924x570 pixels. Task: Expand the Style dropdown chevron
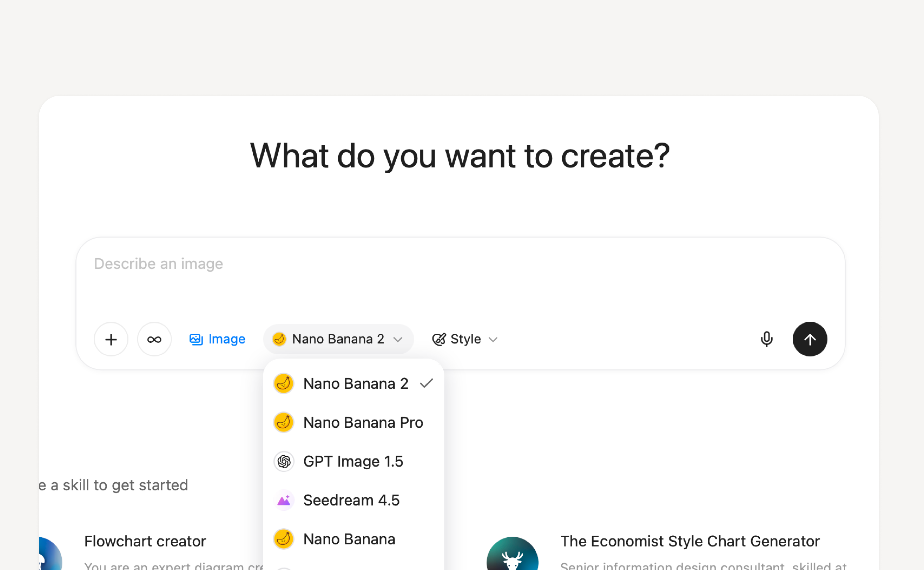[493, 340]
